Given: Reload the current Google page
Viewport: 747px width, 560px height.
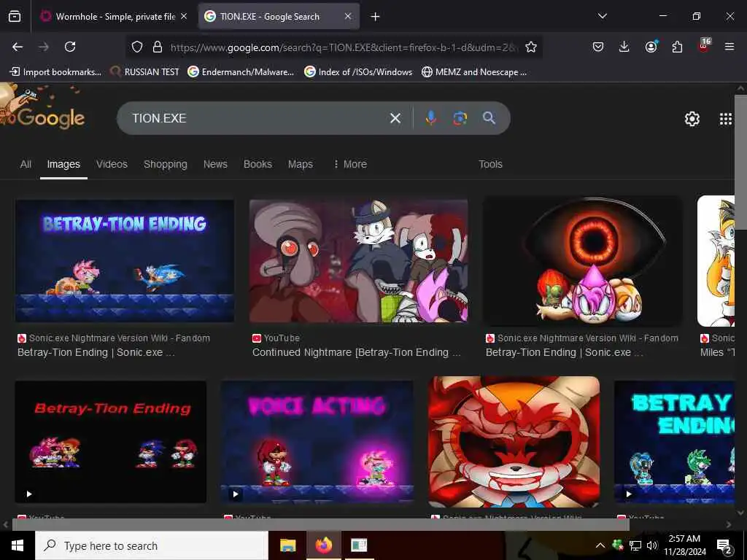Looking at the screenshot, I should point(70,47).
